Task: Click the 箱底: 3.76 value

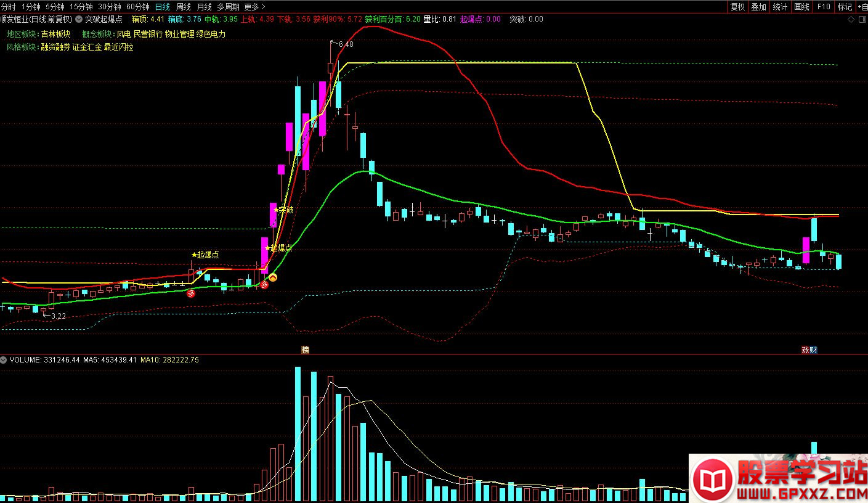Action: coord(184,19)
